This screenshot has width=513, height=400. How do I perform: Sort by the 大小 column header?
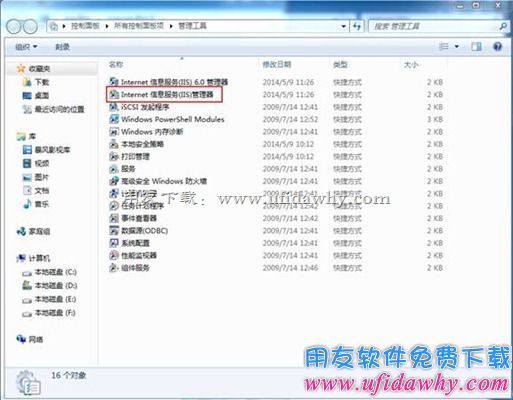pyautogui.click(x=411, y=64)
